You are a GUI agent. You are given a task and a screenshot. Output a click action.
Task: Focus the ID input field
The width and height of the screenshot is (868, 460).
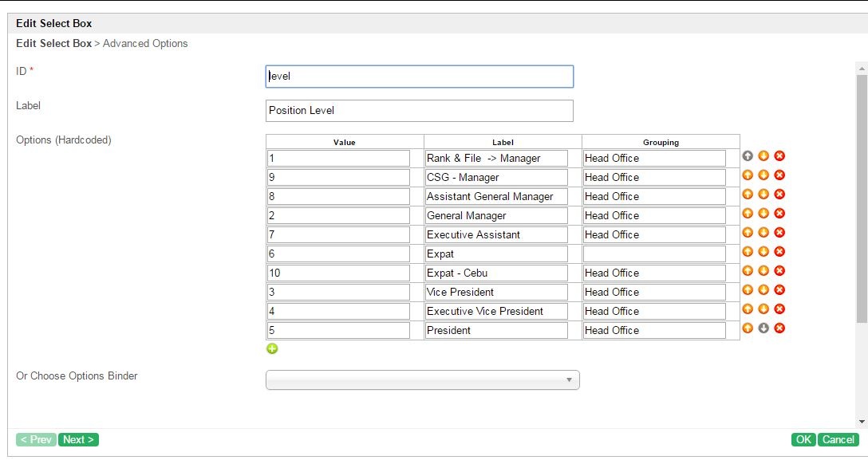[x=419, y=77]
